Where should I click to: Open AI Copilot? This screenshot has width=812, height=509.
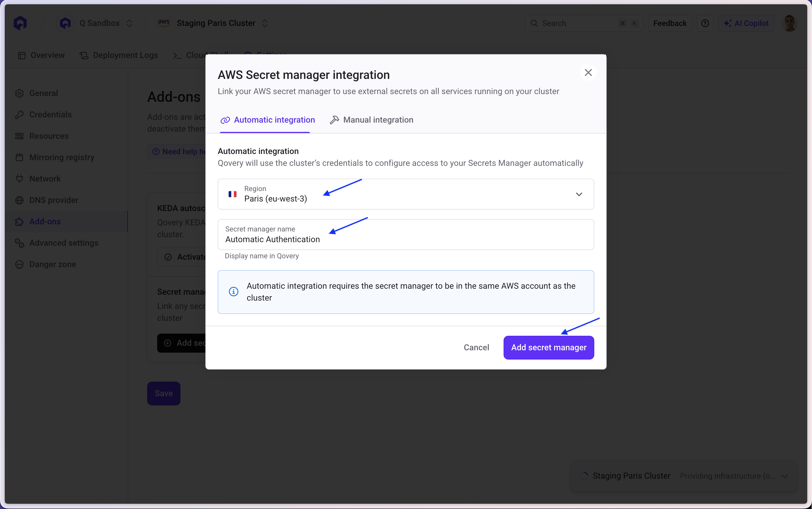(746, 23)
